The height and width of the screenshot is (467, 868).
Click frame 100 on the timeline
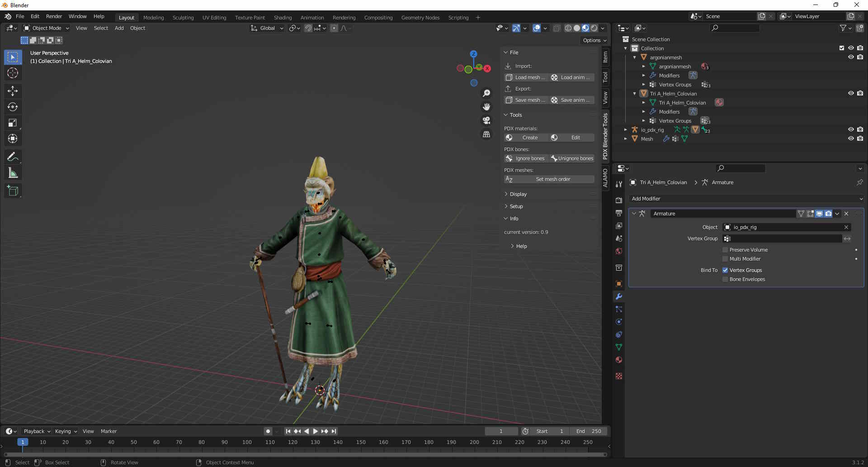click(247, 443)
